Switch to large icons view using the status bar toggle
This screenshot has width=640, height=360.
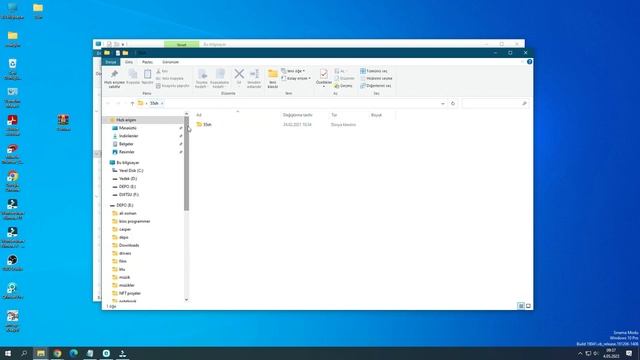pos(528,306)
